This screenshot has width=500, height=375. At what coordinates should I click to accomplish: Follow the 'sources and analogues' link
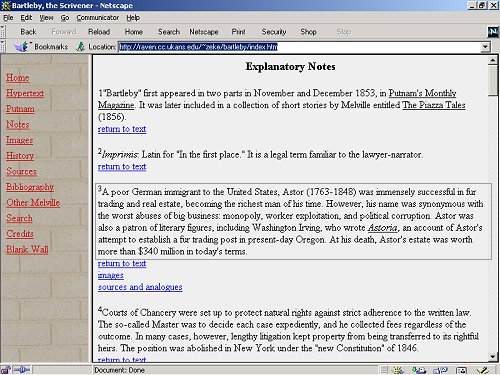click(140, 287)
